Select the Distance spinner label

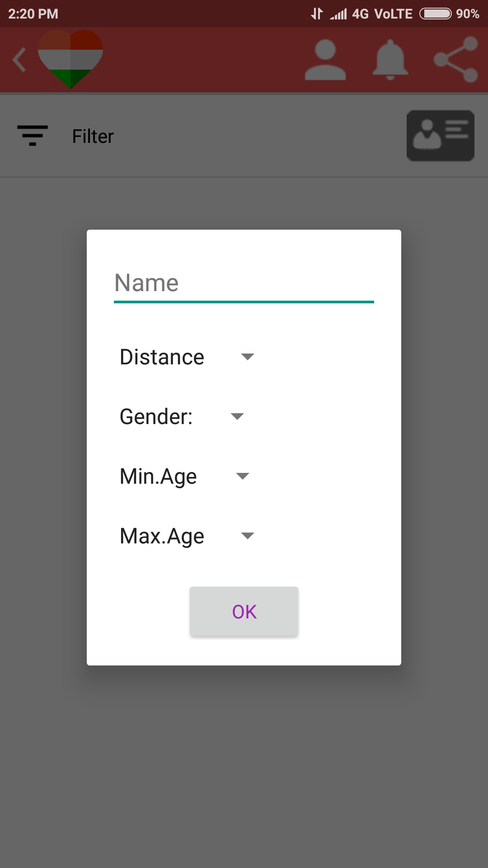(x=162, y=357)
